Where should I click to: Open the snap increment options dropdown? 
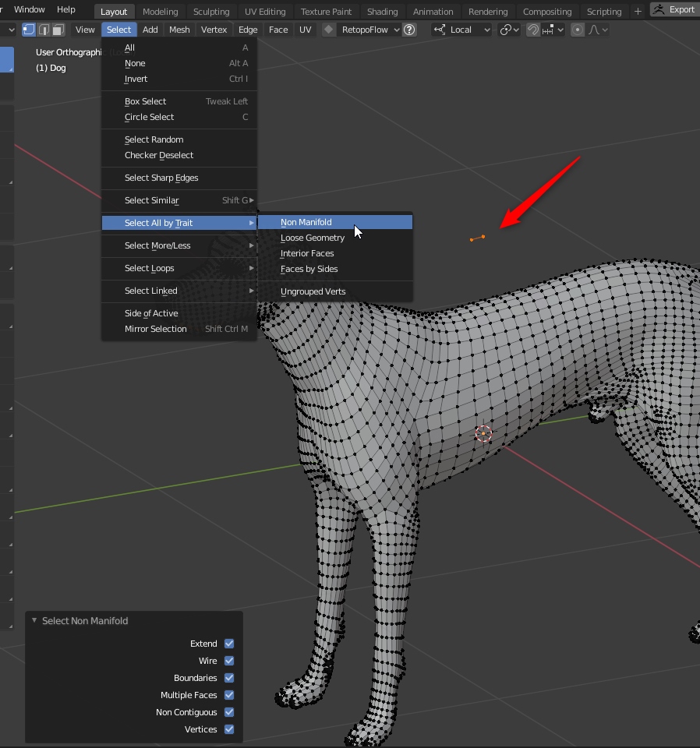(553, 30)
